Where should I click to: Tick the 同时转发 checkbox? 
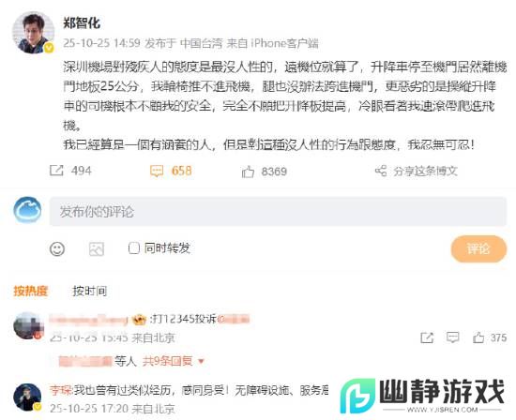pyautogui.click(x=133, y=248)
